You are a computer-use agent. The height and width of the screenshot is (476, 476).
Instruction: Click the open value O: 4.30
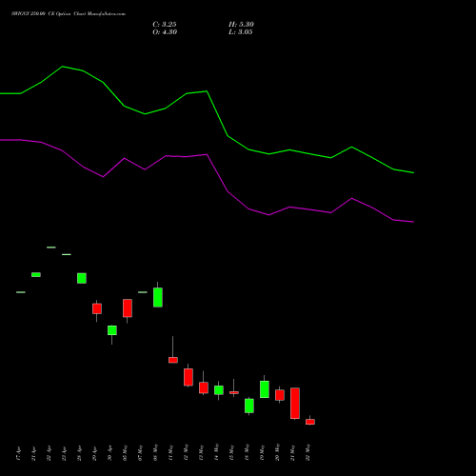[x=165, y=32]
